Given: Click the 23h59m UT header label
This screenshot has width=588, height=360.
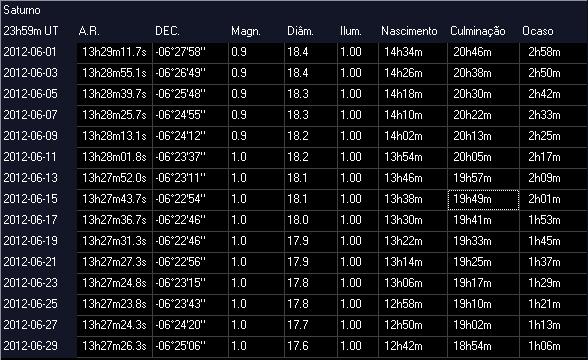Looking at the screenshot, I should (31, 31).
